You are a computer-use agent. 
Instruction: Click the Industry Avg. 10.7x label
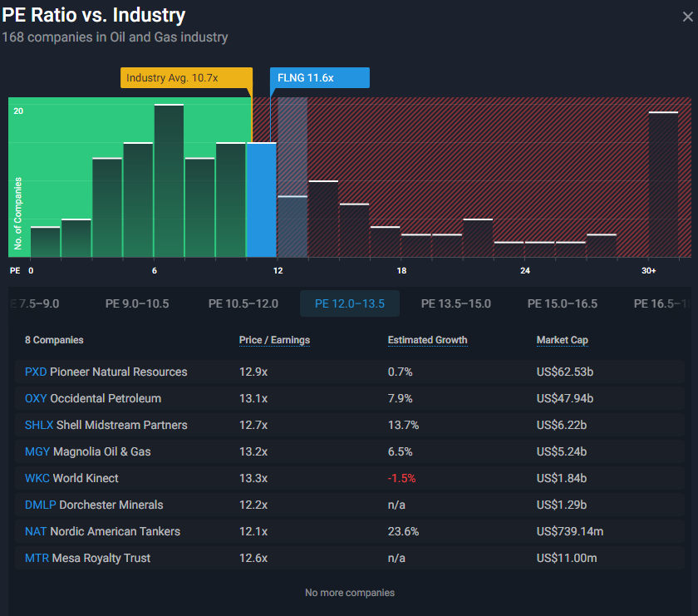click(186, 78)
